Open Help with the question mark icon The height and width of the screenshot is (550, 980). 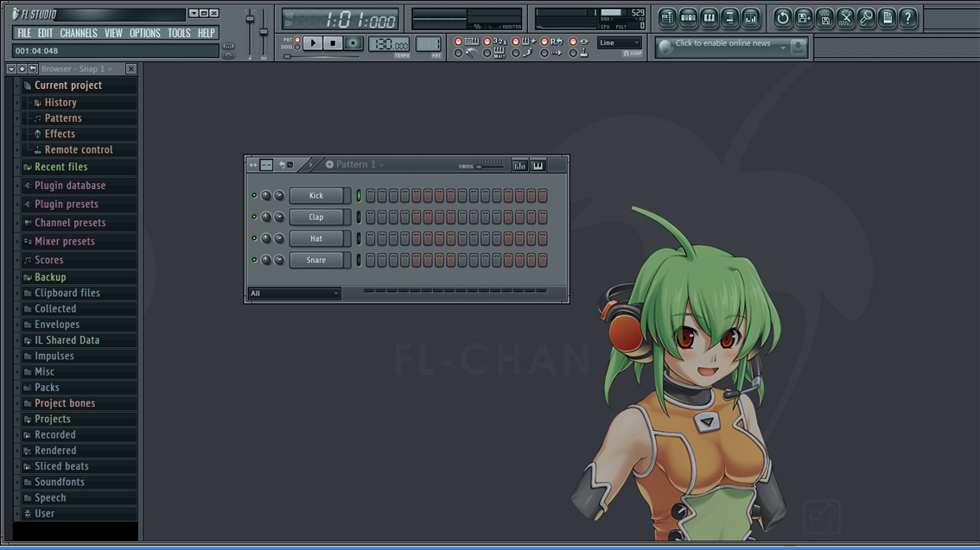tap(907, 17)
